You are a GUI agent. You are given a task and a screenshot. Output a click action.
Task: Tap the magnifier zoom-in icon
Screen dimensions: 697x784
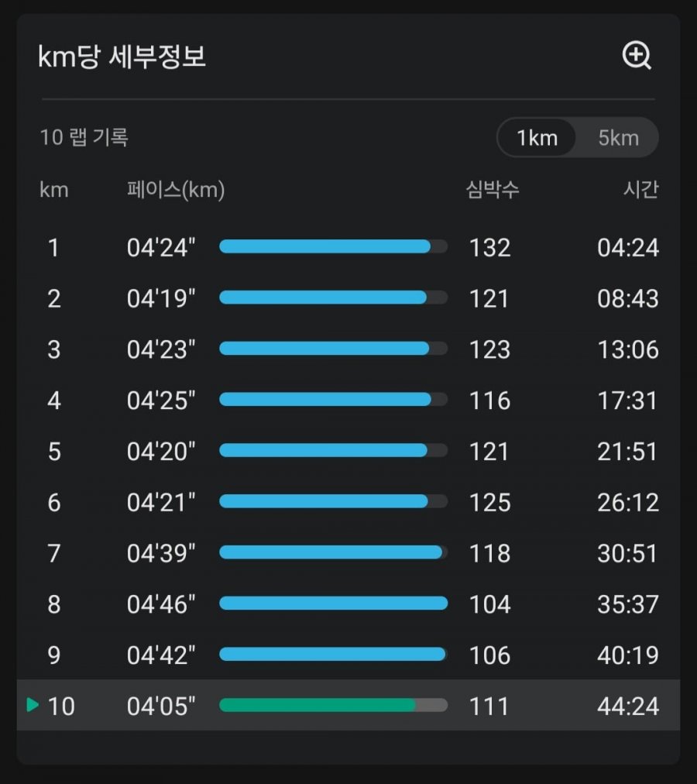point(637,55)
